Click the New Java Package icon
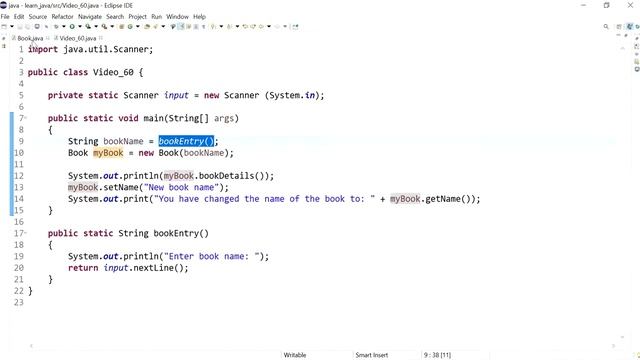This screenshot has width=640, height=360. [x=122, y=27]
